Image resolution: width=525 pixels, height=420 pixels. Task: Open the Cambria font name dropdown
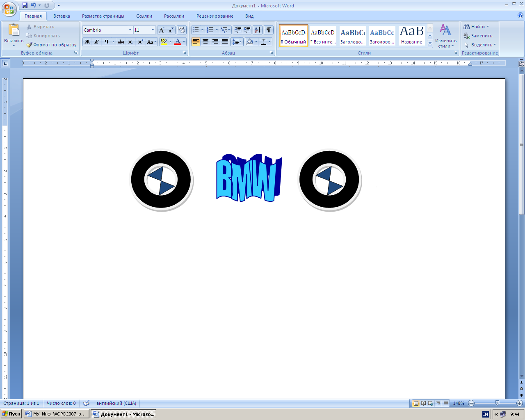130,30
